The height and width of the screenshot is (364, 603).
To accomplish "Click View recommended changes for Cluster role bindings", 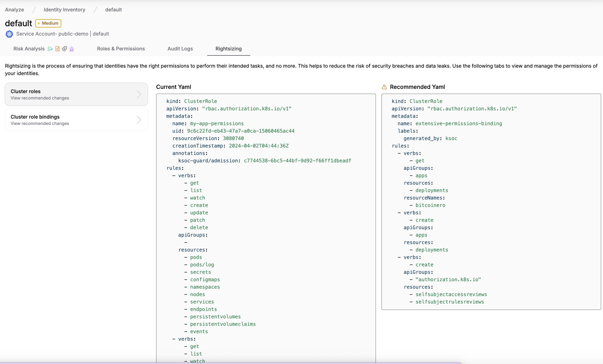I will (x=40, y=123).
